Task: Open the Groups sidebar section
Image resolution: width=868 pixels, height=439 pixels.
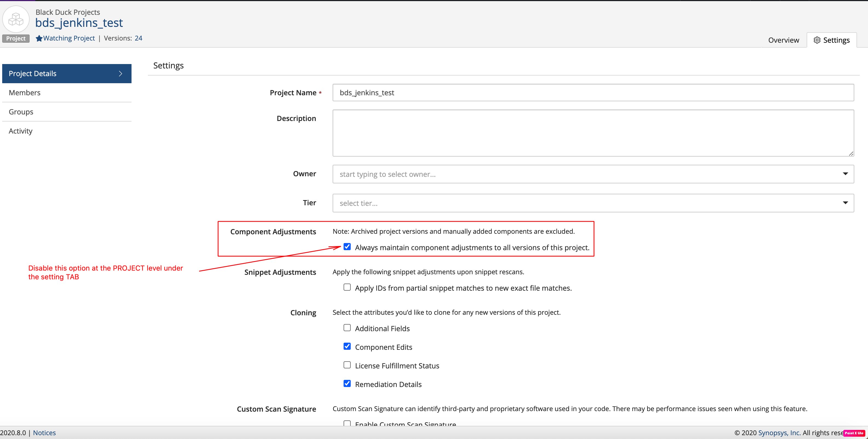Action: tap(67, 112)
